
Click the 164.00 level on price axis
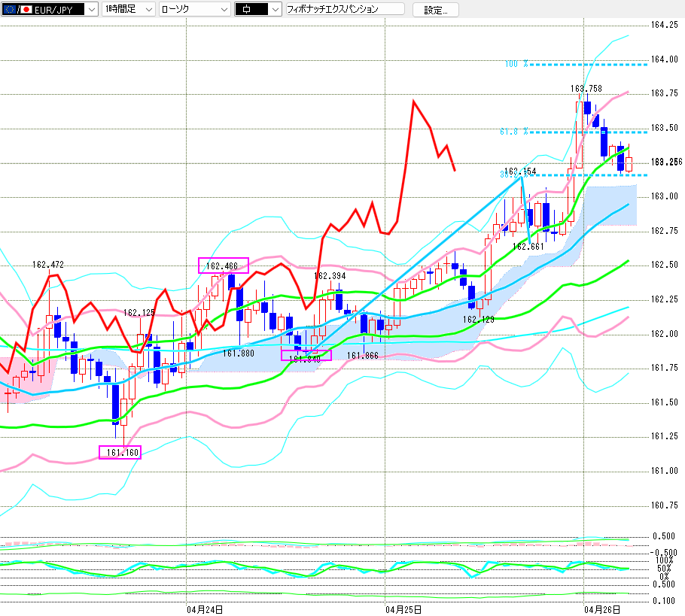click(x=662, y=59)
